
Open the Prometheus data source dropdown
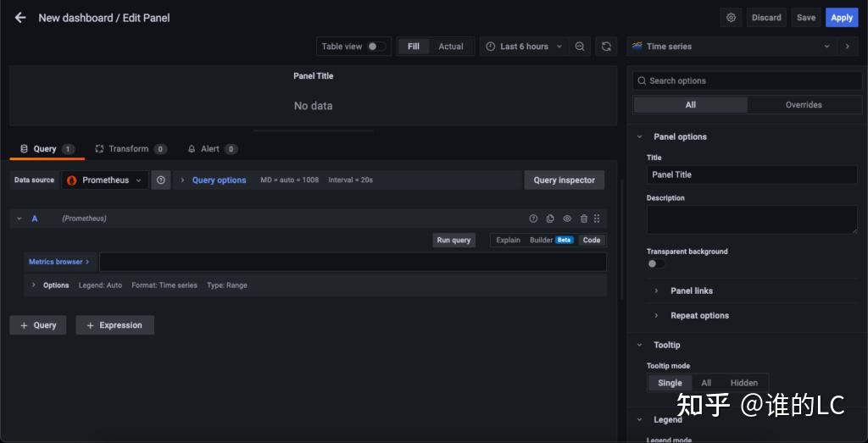104,180
